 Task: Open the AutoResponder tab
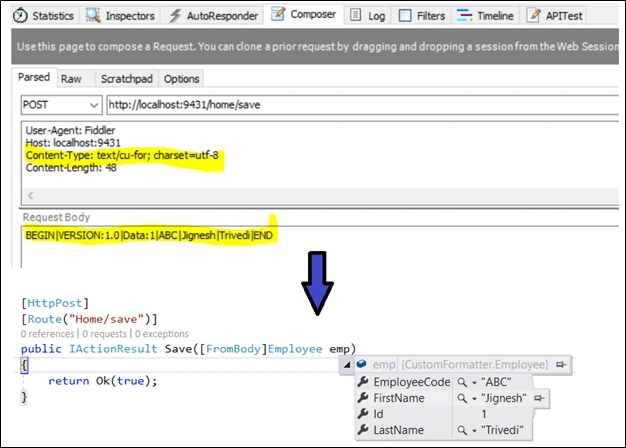pyautogui.click(x=213, y=16)
